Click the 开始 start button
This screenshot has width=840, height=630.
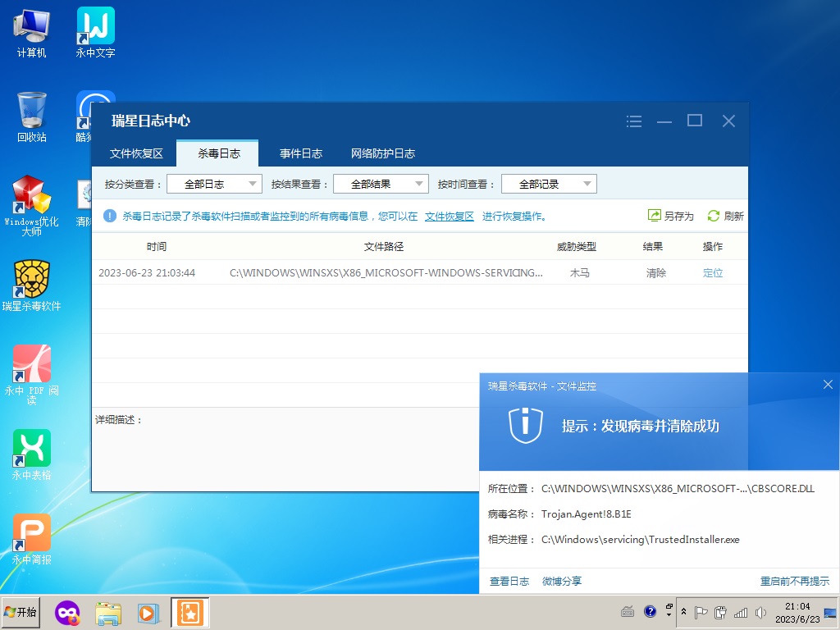pos(21,612)
